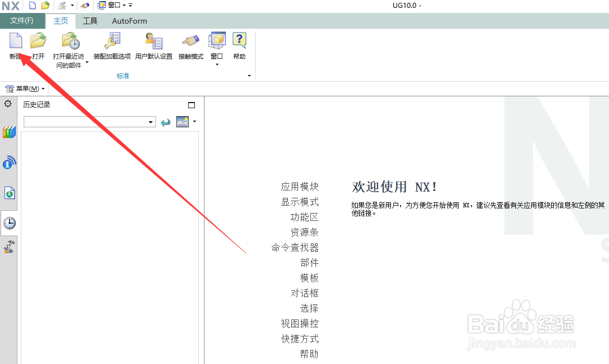The height and width of the screenshot is (364, 609).
Task: Open the 视图操控 welcome link
Action: coord(300,323)
